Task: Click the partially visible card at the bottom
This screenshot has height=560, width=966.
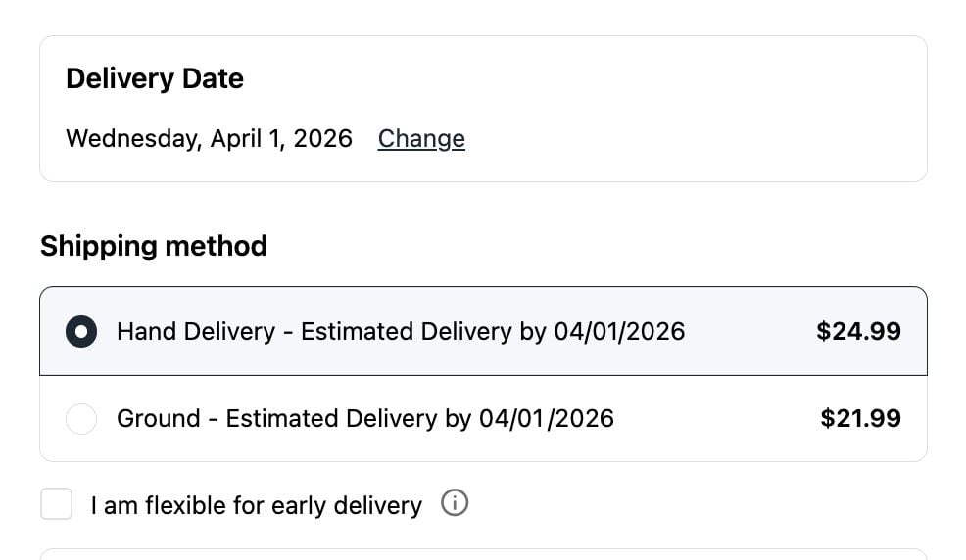Action: pos(483,554)
